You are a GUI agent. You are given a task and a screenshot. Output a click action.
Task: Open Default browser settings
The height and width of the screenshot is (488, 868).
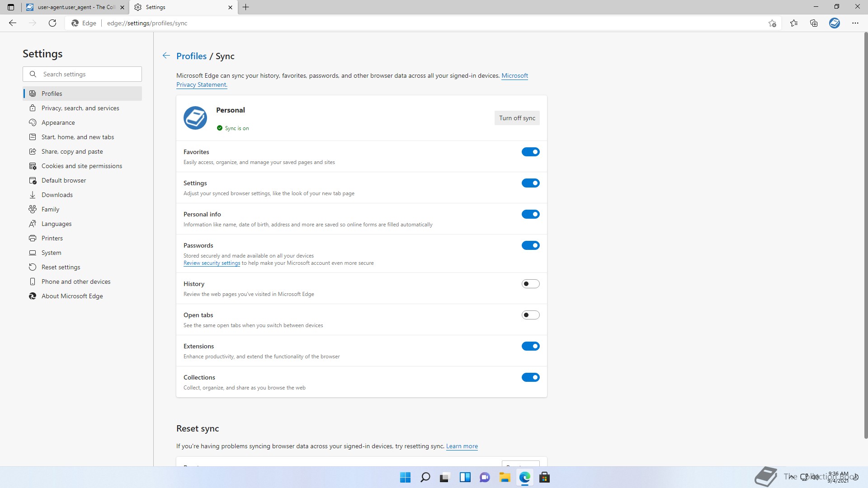[82, 180]
